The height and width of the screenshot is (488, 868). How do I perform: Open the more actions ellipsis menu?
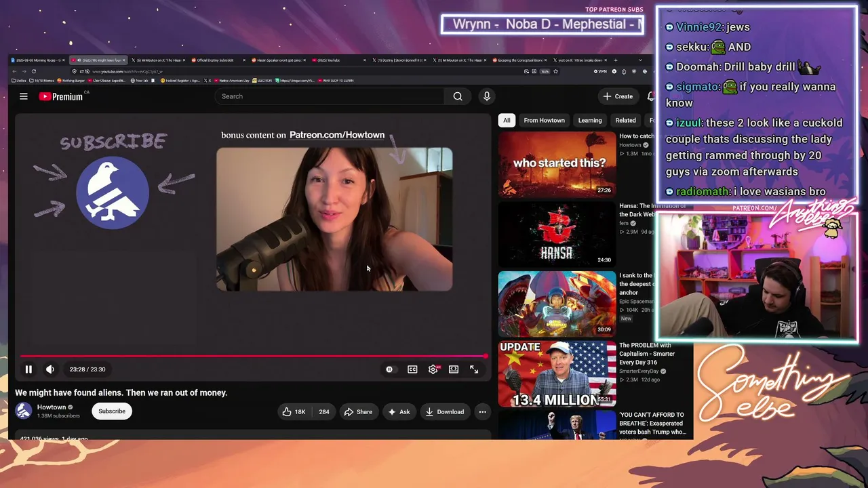click(x=482, y=411)
